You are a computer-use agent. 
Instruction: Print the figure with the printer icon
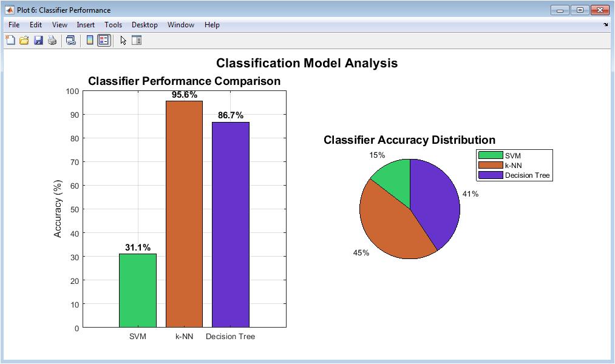(52, 41)
